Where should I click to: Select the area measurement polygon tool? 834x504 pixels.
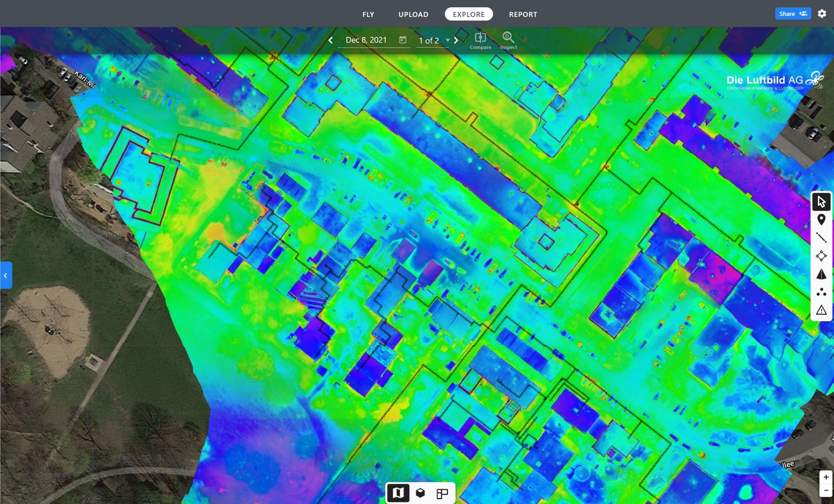pyautogui.click(x=821, y=256)
